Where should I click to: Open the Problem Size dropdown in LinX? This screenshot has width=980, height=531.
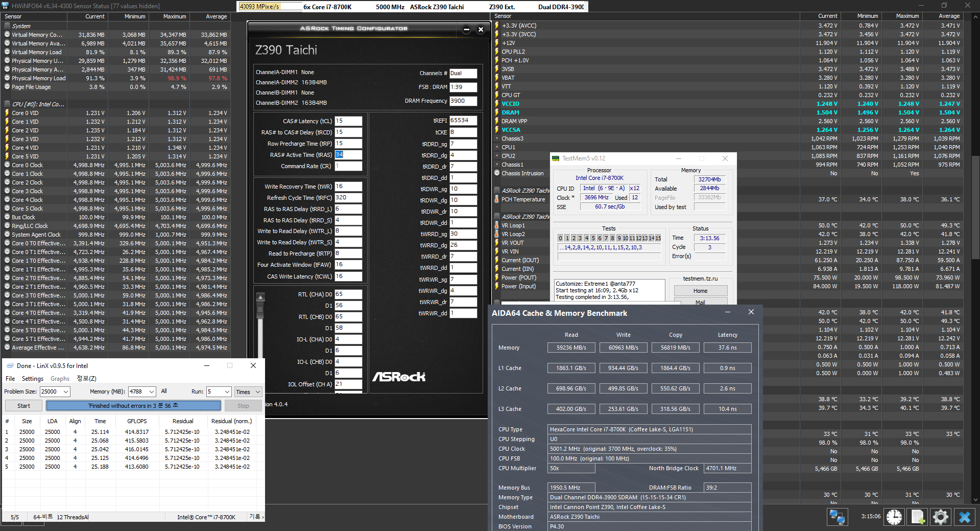click(x=65, y=391)
